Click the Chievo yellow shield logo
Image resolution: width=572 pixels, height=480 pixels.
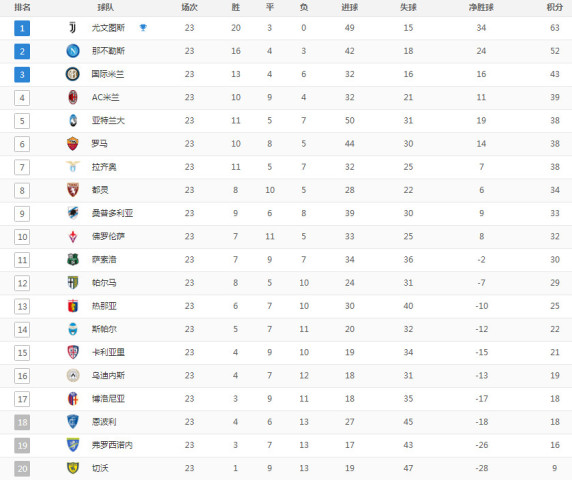coord(73,468)
